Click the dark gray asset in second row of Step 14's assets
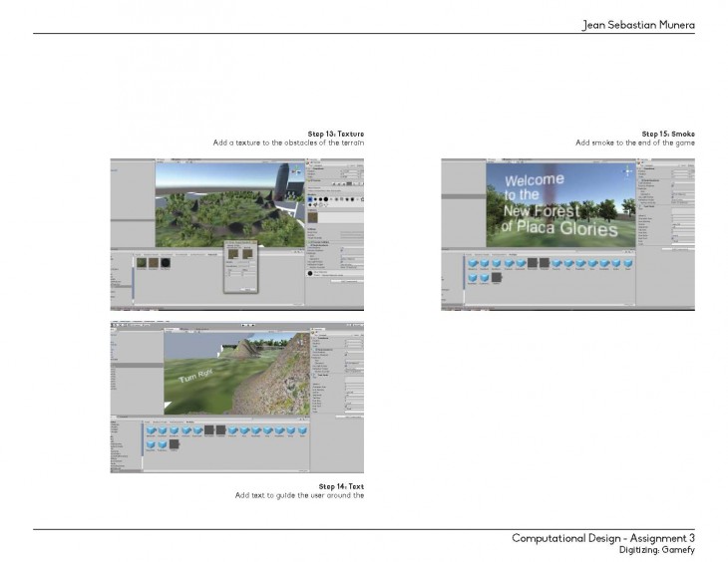 [x=174, y=445]
